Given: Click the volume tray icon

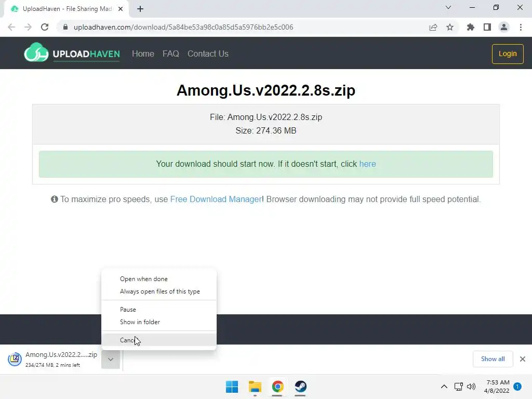Looking at the screenshot, I should (x=471, y=387).
